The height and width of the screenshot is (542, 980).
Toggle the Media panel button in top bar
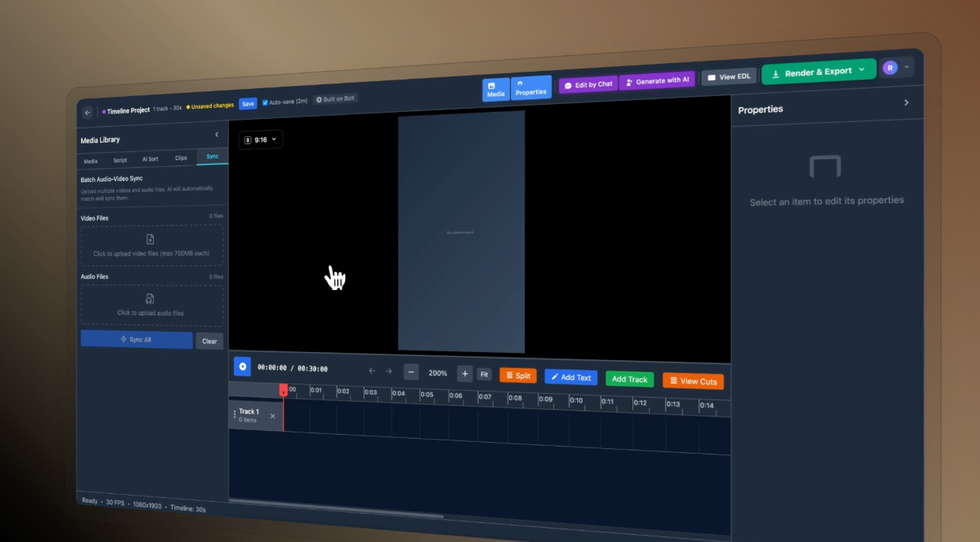pos(496,90)
